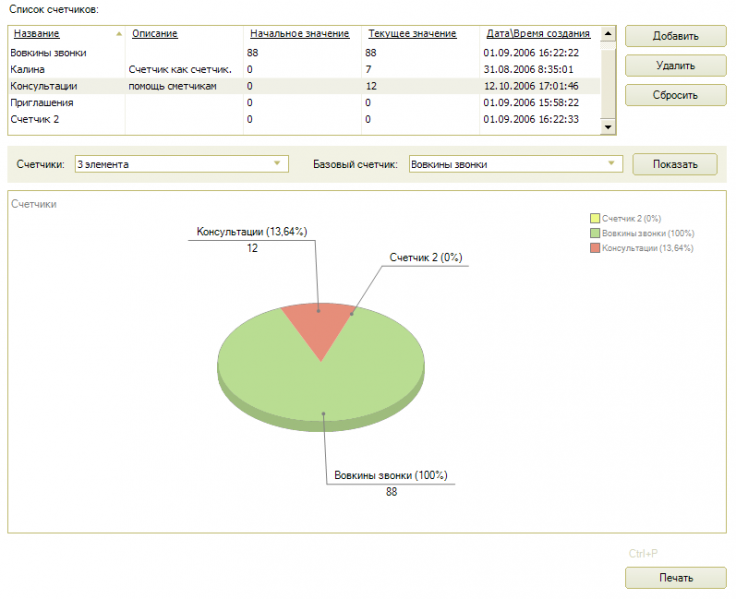736x599 pixels.
Task: Click current value 7 of Калина
Action: [368, 69]
